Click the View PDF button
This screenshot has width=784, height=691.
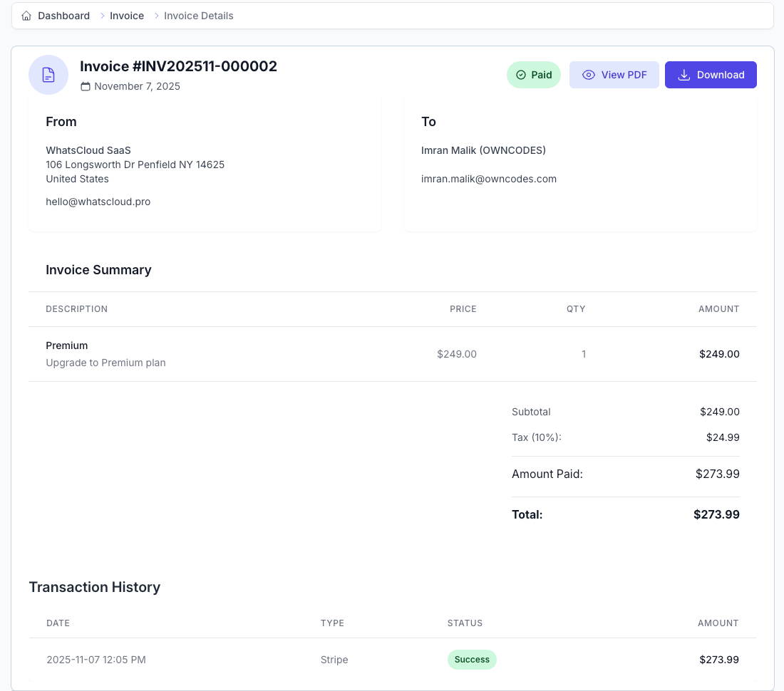click(614, 74)
